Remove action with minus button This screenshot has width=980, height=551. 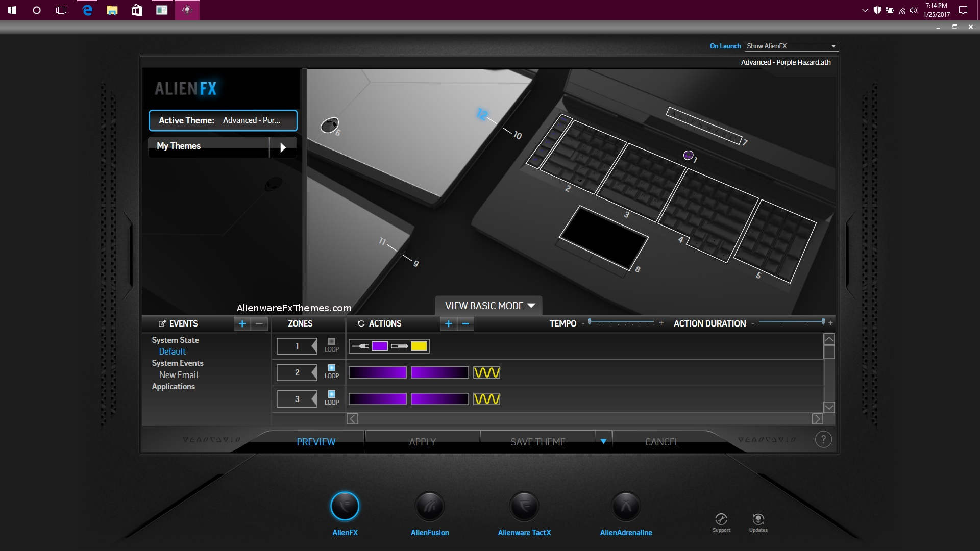(x=465, y=323)
